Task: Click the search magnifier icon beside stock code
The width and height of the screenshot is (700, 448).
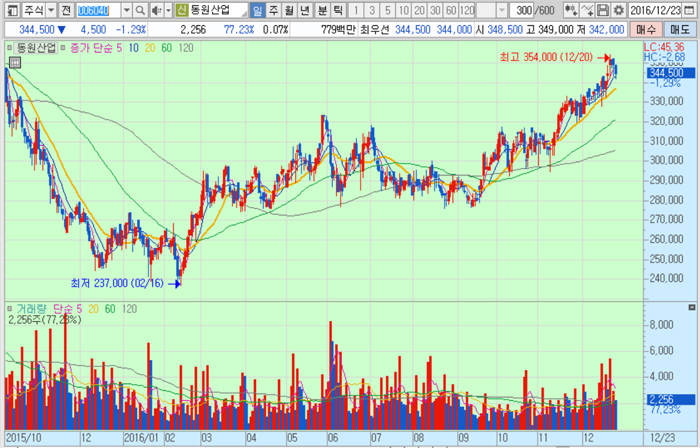Action: pos(138,10)
